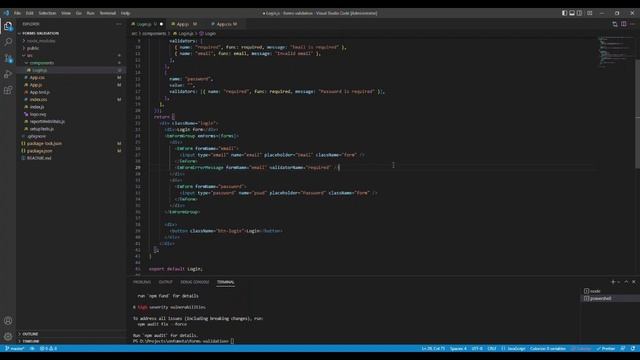Open new terminal launch profile dropdown arrow
This screenshot has height=360, width=640.
click(619, 282)
